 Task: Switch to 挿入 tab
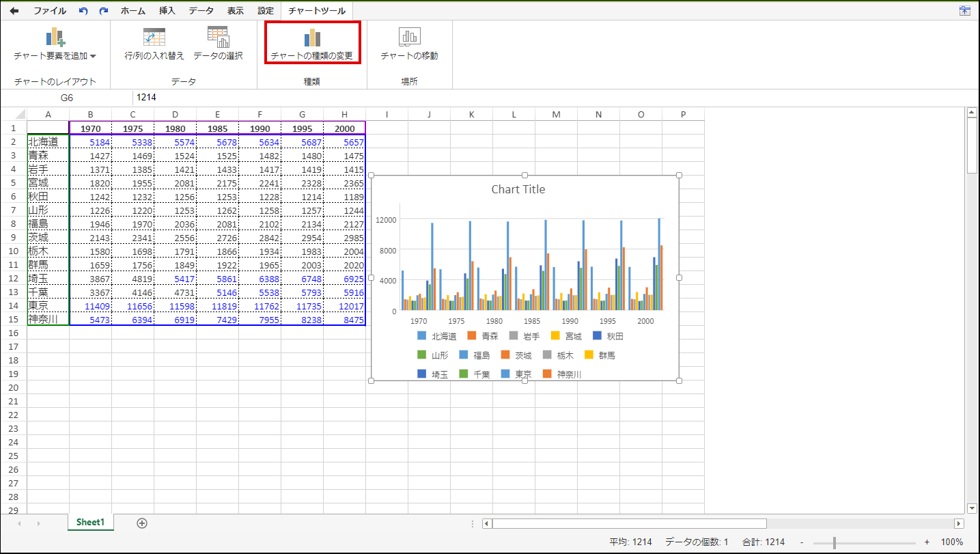point(167,11)
